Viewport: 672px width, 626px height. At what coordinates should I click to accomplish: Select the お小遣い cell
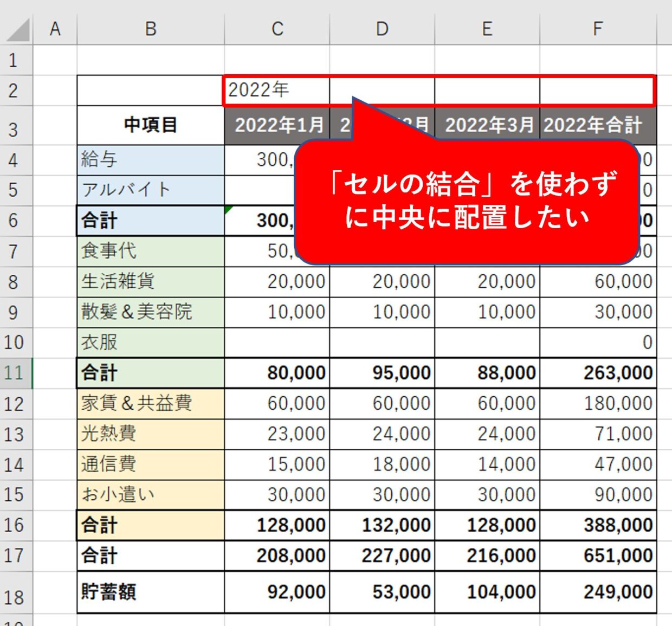(151, 495)
